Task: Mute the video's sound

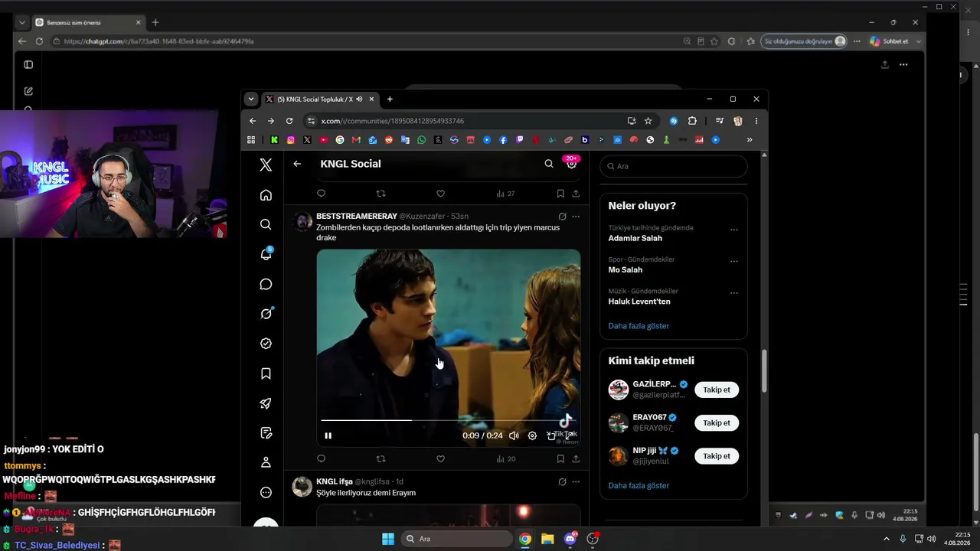Action: tap(514, 435)
